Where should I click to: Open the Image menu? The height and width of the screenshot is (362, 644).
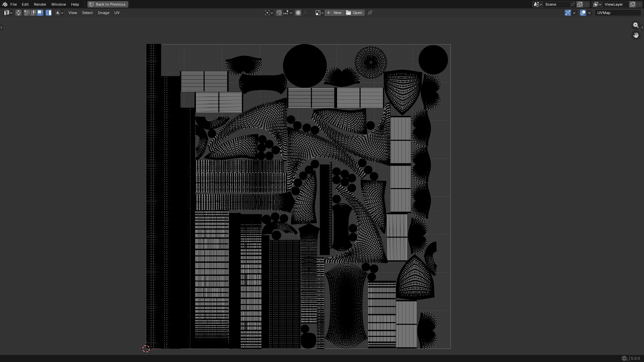point(104,13)
